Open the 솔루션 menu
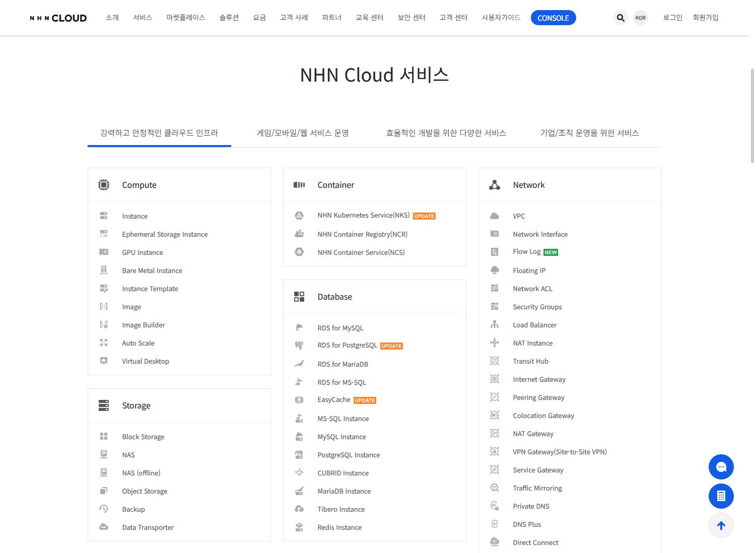 click(229, 18)
